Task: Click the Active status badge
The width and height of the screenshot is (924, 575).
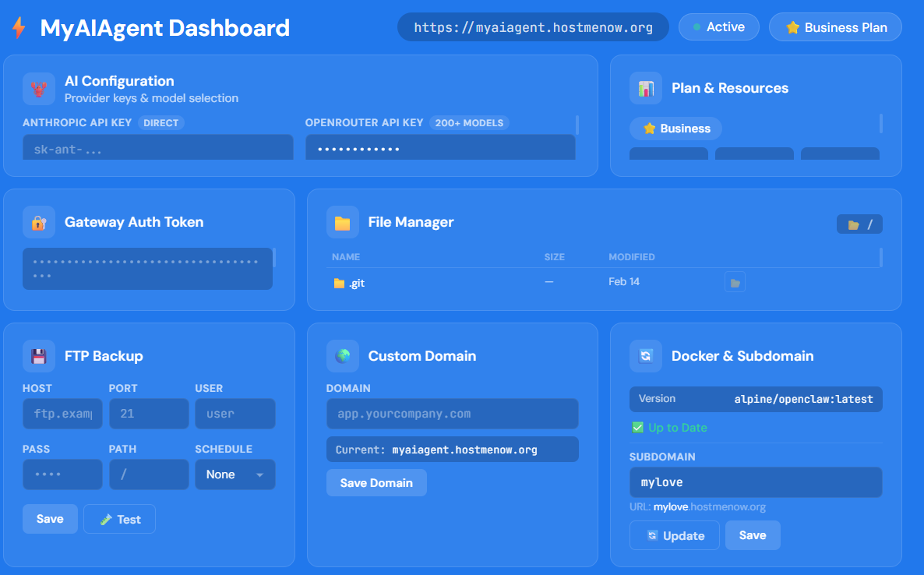Action: [718, 26]
